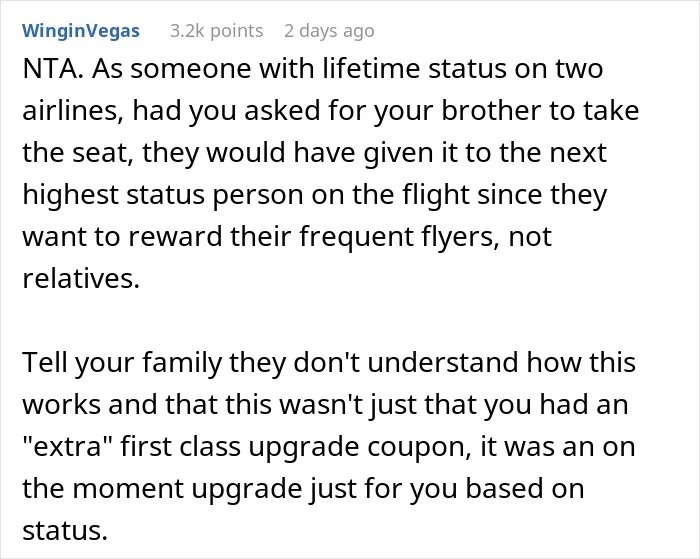Click the final word 'status.'
The image size is (700, 559).
point(65,530)
